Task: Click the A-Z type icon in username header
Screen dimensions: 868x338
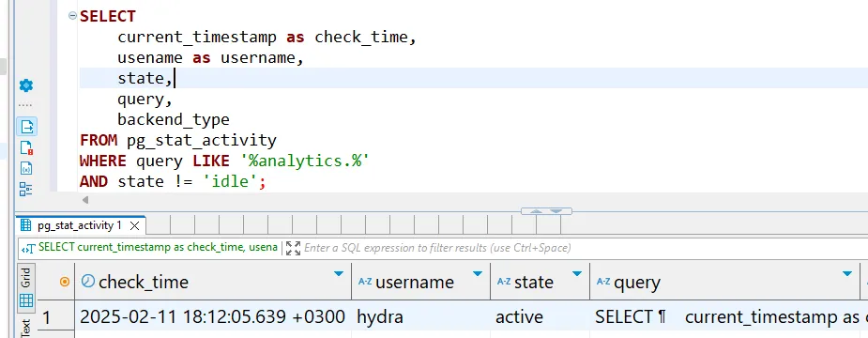Action: [365, 282]
